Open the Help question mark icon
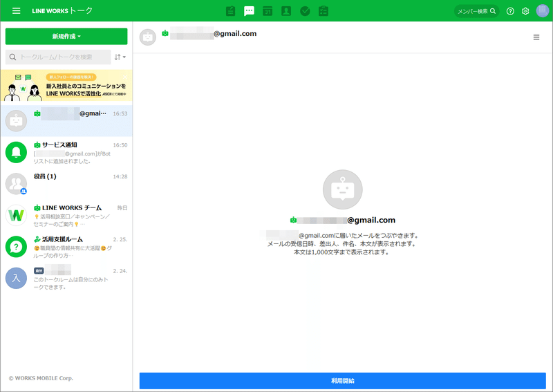This screenshot has width=553, height=392. 510,11
